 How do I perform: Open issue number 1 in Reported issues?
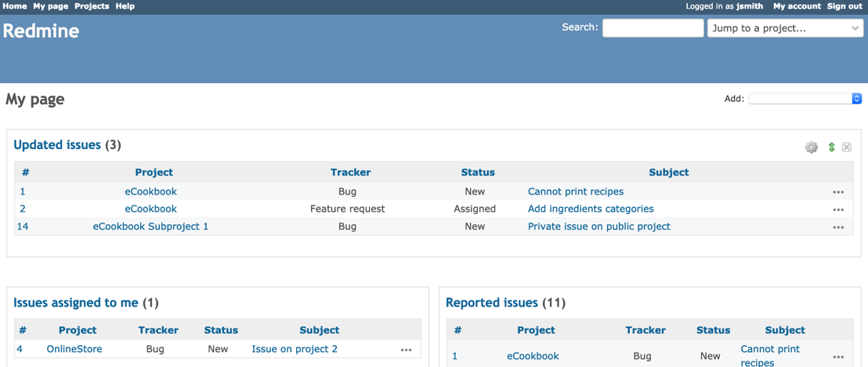tap(455, 357)
